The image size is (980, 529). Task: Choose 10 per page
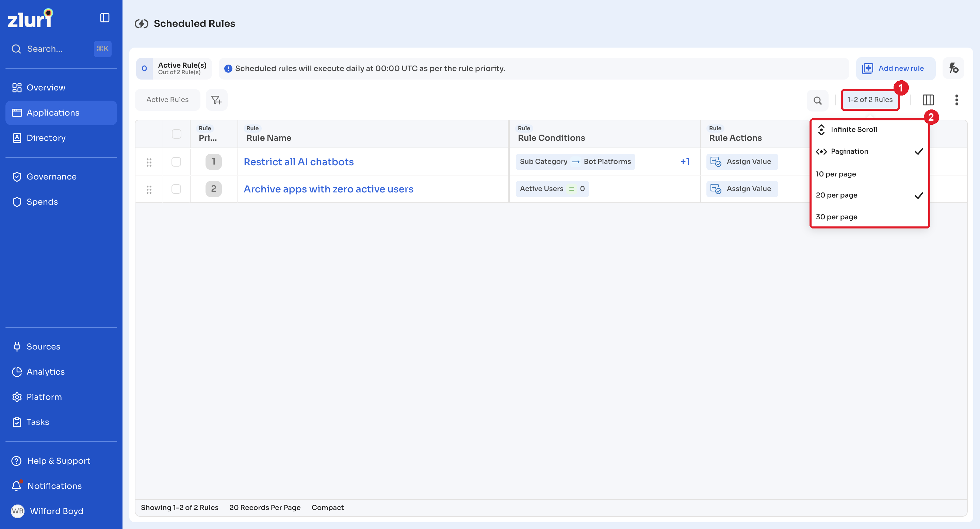tap(870, 174)
